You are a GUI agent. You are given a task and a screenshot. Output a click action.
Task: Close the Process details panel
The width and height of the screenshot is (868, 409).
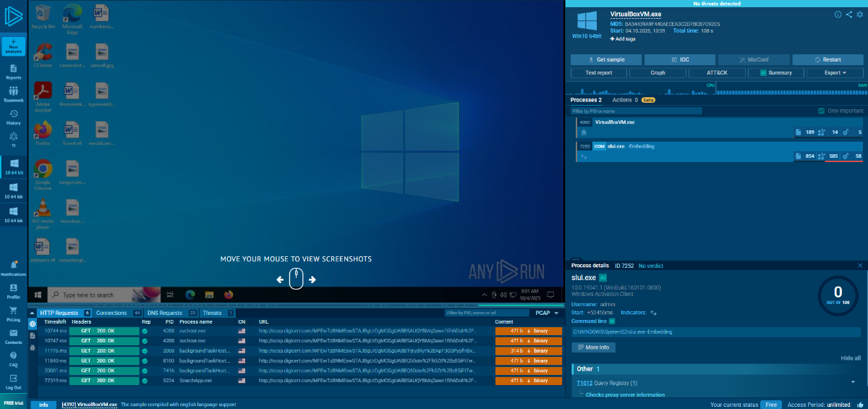860,266
